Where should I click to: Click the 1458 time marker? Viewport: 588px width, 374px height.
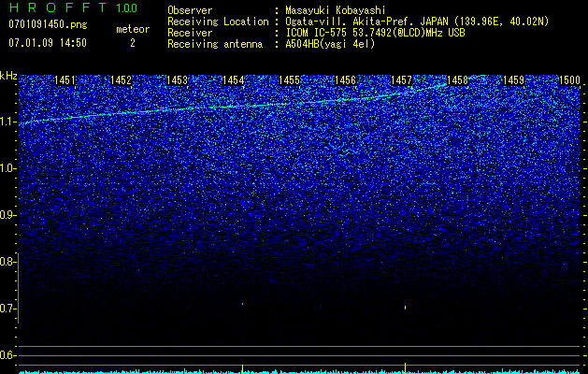(x=457, y=80)
